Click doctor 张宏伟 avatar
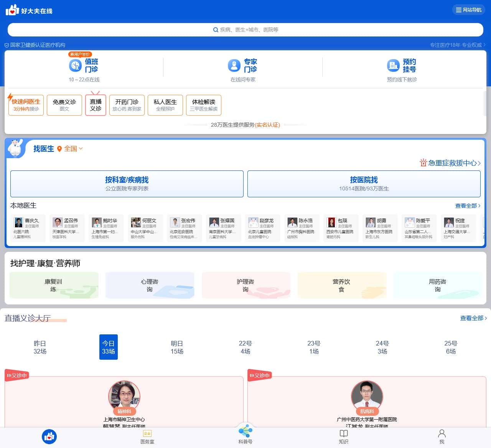 175,222
